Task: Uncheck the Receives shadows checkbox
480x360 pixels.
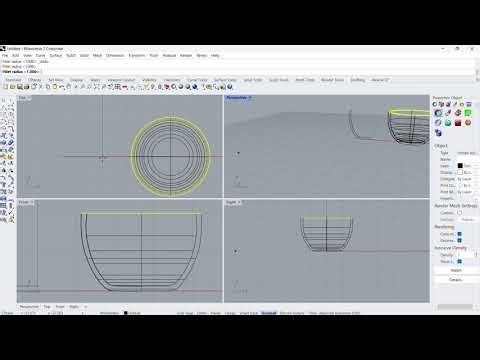Action: (x=459, y=240)
